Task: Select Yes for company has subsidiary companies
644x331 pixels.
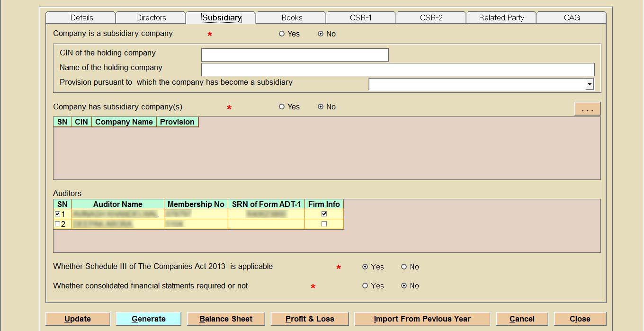Action: [x=282, y=107]
